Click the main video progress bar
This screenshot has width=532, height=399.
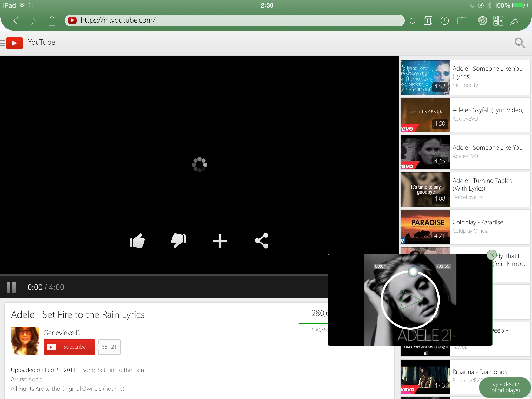(164, 275)
